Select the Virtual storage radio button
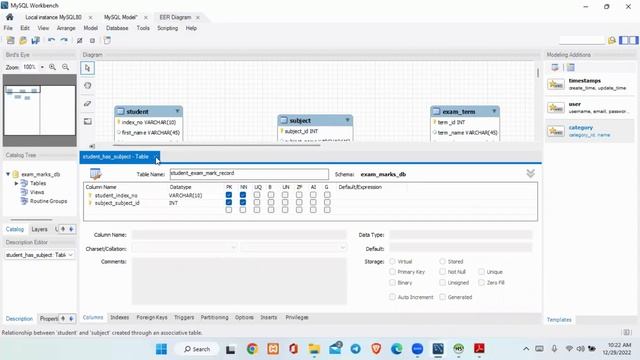Image resolution: width=640 pixels, height=360 pixels. 392,261
